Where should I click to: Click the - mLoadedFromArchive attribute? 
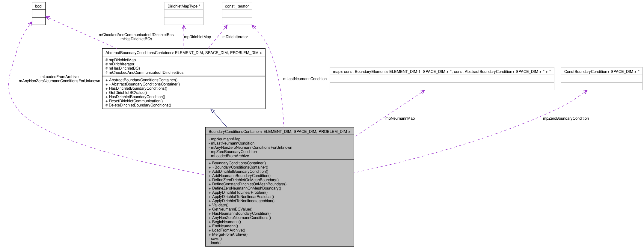click(229, 156)
